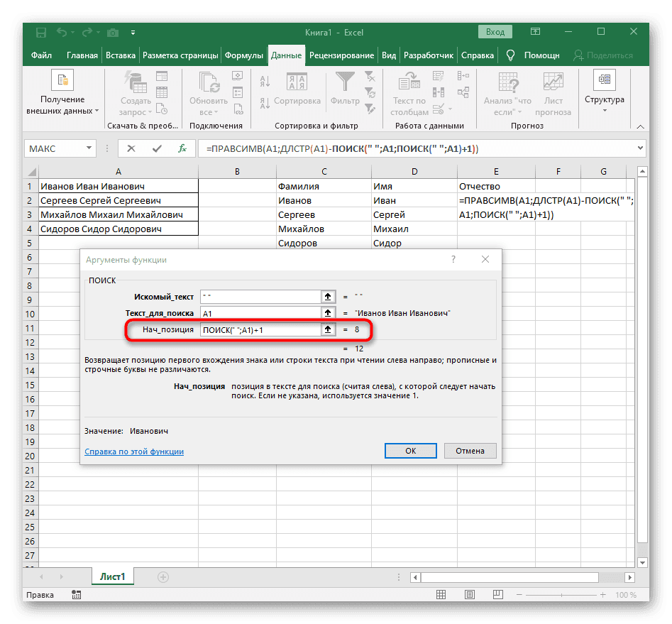
Task: Click OK in the function arguments dialog
Action: pos(410,451)
